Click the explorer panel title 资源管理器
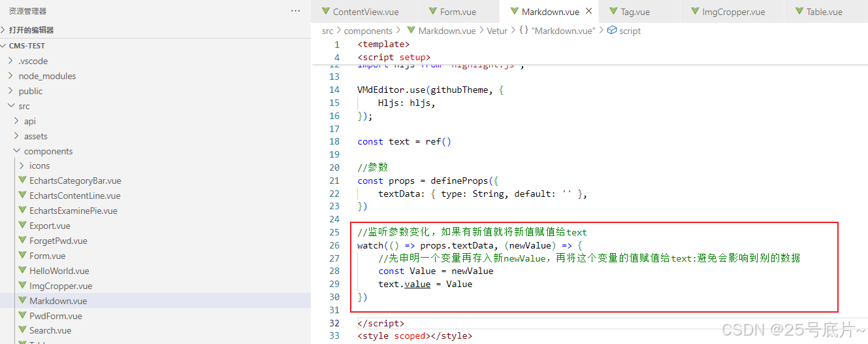The image size is (868, 344). 27,11
